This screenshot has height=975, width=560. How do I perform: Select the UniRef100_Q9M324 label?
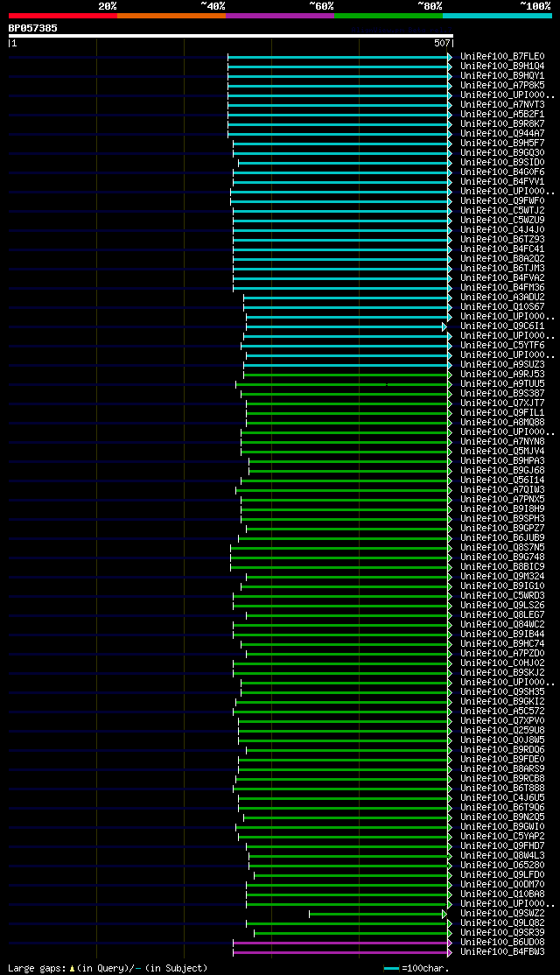(503, 577)
